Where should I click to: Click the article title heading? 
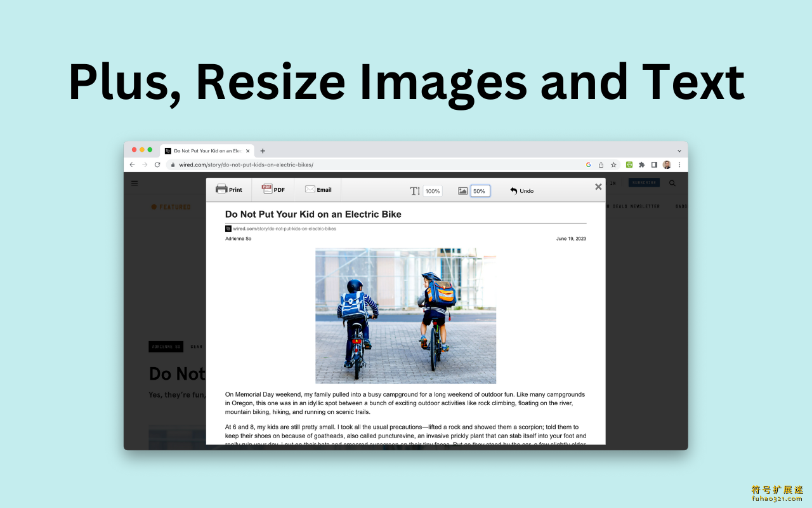(313, 215)
